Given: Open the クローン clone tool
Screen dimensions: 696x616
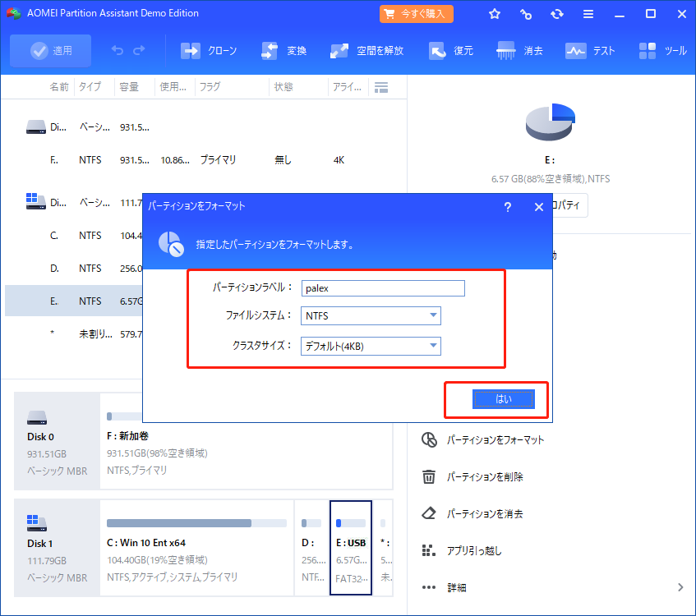Looking at the screenshot, I should point(209,51).
